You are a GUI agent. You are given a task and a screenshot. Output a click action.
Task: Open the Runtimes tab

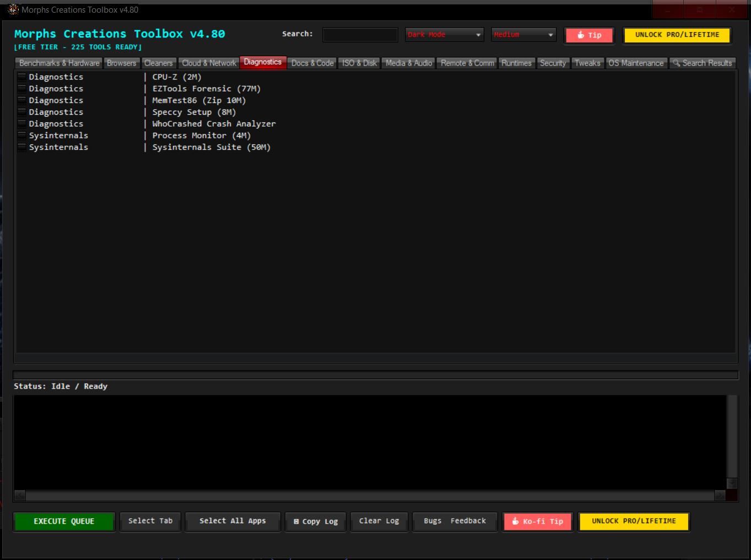point(516,63)
